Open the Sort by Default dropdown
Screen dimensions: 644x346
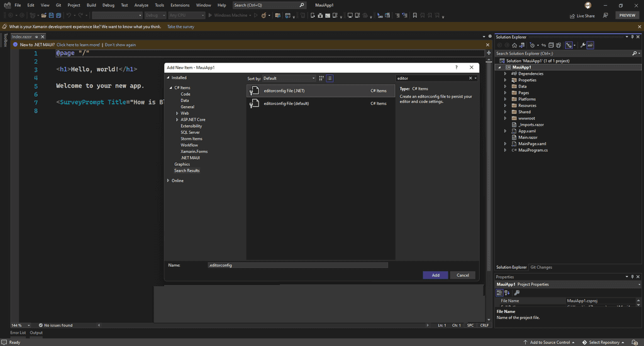coord(289,78)
